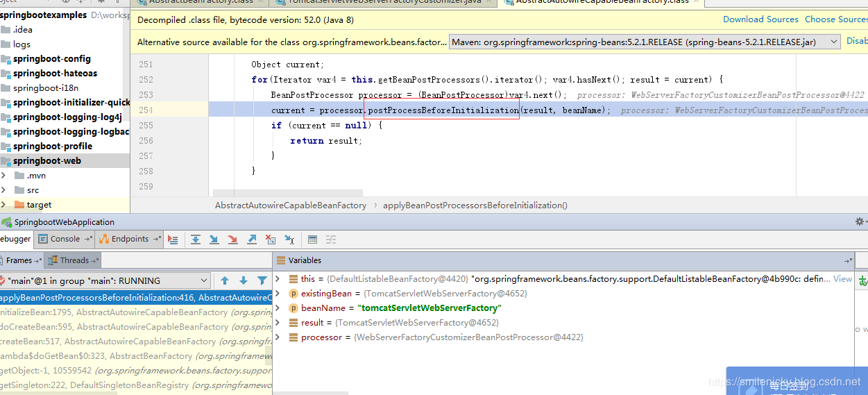Expand the result variable node
This screenshot has width=868, height=395.
[x=278, y=323]
